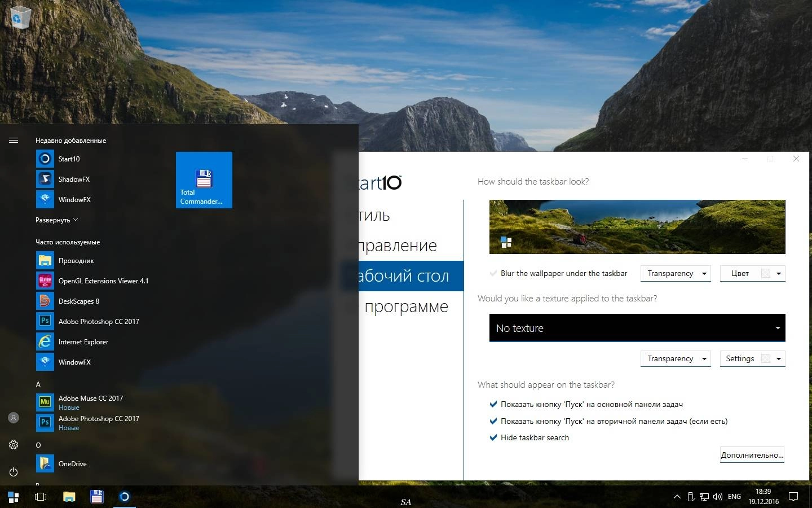This screenshot has height=508, width=812.
Task: Click the Цвет color swatch box
Action: (x=766, y=273)
